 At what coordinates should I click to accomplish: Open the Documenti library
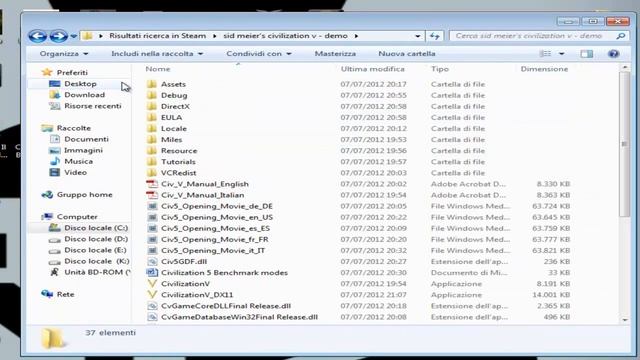click(x=86, y=139)
